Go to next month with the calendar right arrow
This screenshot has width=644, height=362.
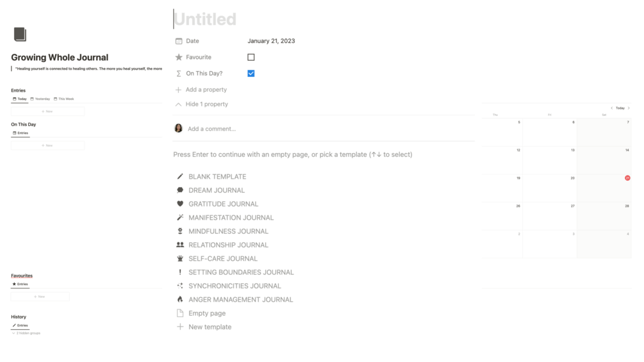[629, 108]
